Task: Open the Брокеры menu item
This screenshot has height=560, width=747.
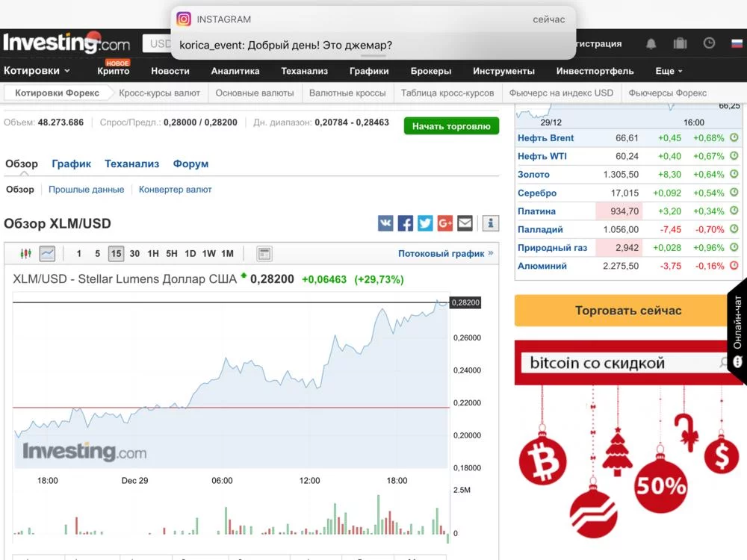Action: tap(431, 71)
